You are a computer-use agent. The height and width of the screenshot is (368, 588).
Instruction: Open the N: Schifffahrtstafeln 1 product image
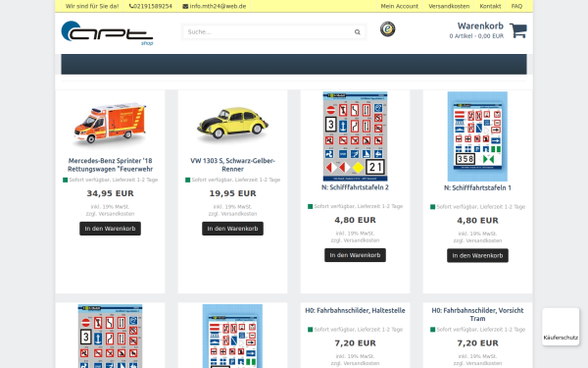pos(477,136)
